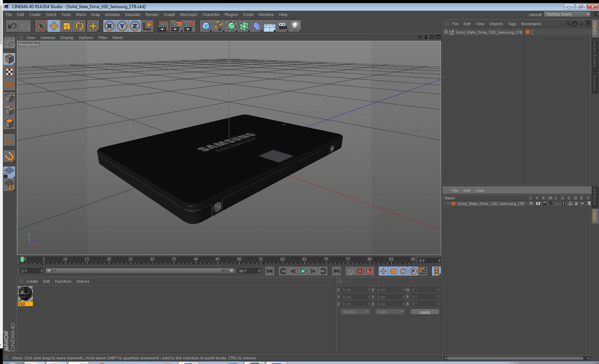Open the Layout Startup dropdown
The image size is (599, 364).
567,14
